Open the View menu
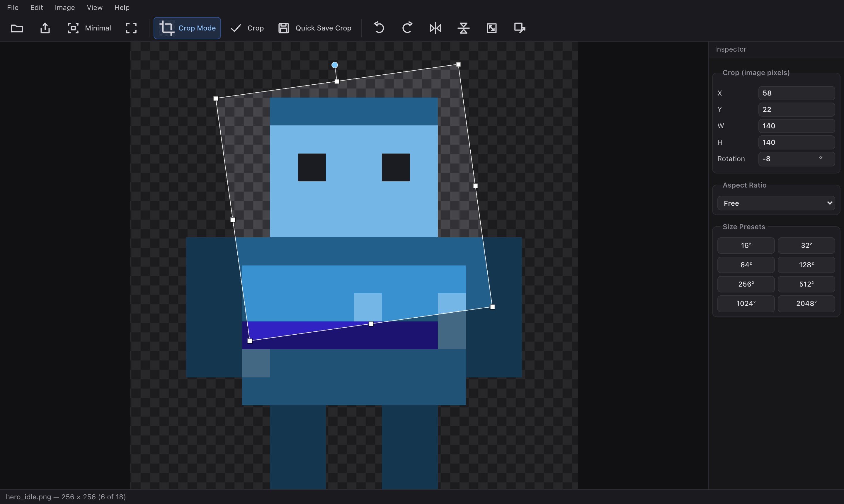 pos(94,7)
